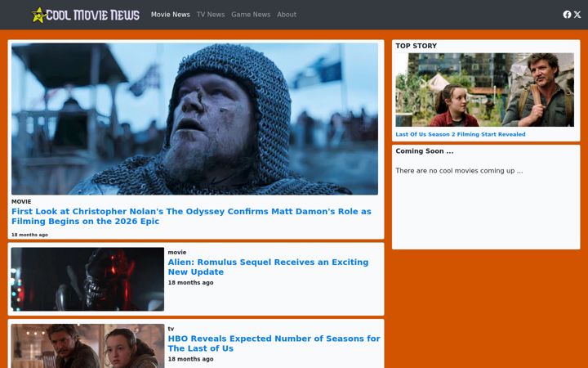
Task: Click 'There are no cool movies coming up' text
Action: [x=459, y=171]
